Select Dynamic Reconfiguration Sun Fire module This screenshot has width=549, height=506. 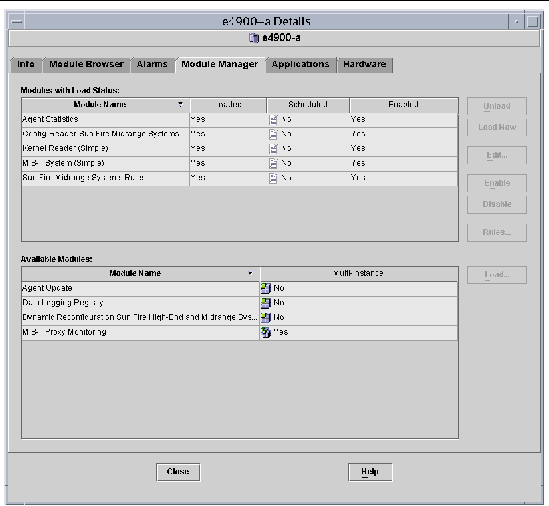coord(239,318)
